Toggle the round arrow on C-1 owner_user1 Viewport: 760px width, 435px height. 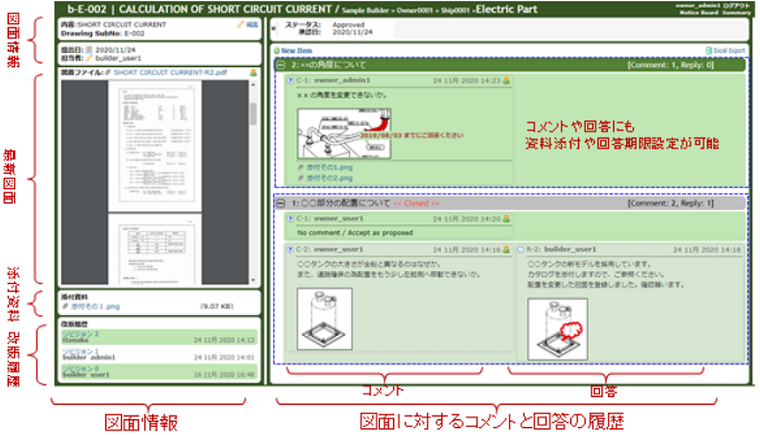coord(290,219)
